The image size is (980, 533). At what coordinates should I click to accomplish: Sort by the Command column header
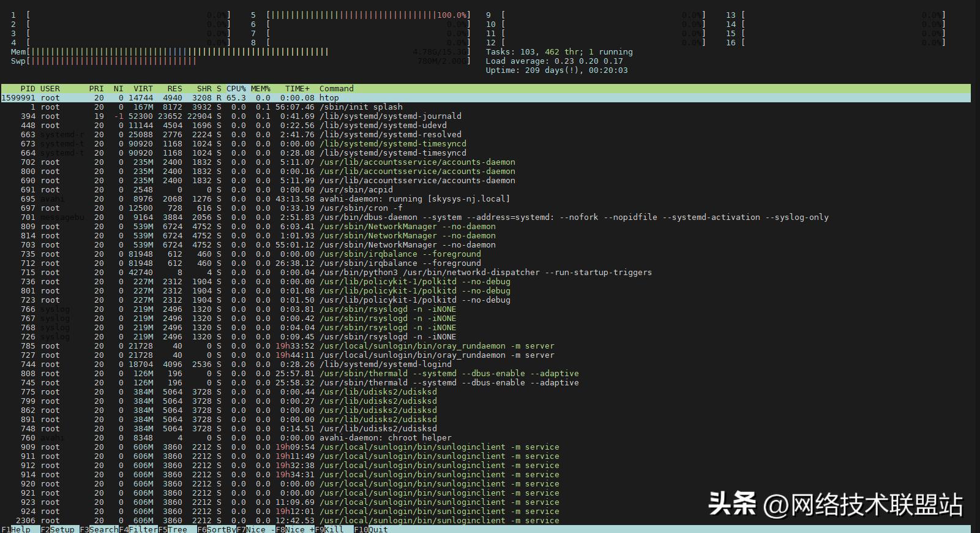coord(337,89)
